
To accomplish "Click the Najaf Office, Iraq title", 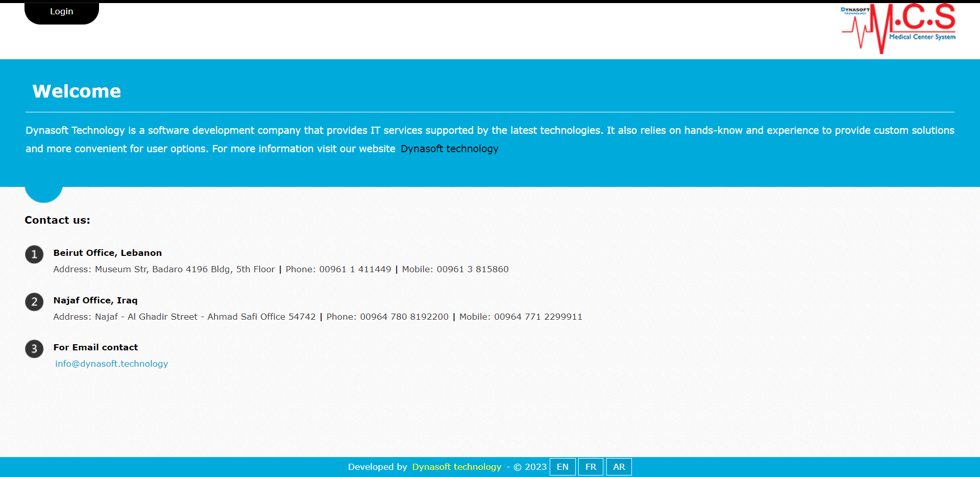I will [x=95, y=300].
